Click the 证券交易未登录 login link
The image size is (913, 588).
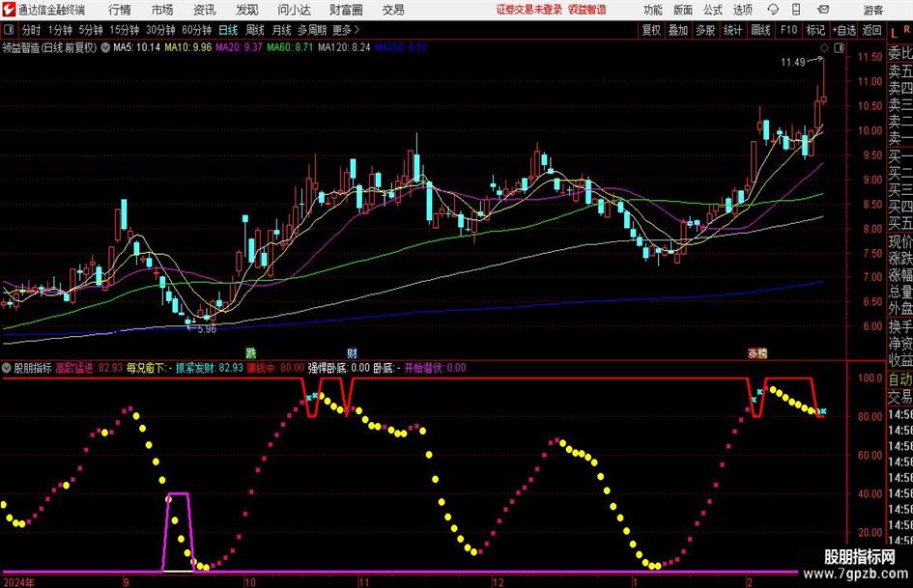pyautogui.click(x=529, y=10)
